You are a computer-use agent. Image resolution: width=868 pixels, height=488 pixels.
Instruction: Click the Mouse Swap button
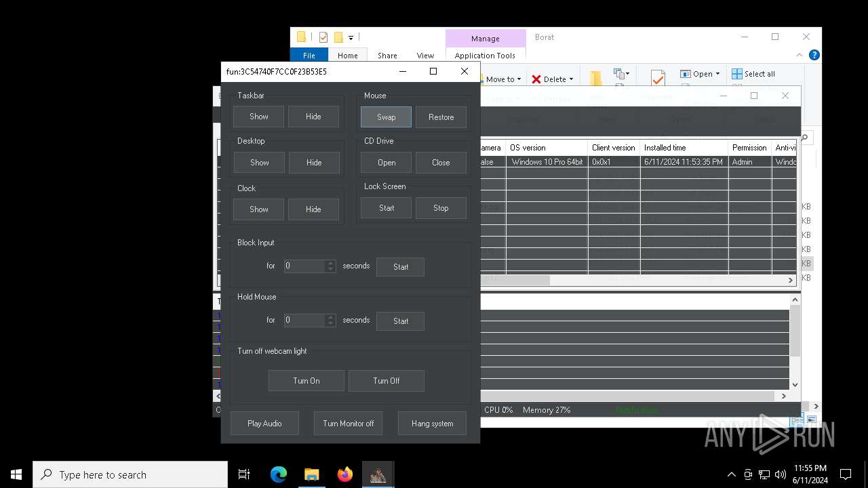point(386,117)
